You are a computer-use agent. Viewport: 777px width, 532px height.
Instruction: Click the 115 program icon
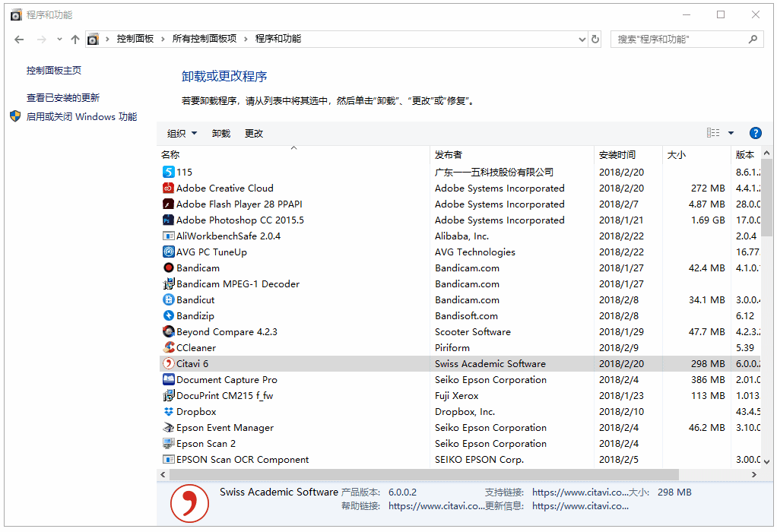pos(169,172)
